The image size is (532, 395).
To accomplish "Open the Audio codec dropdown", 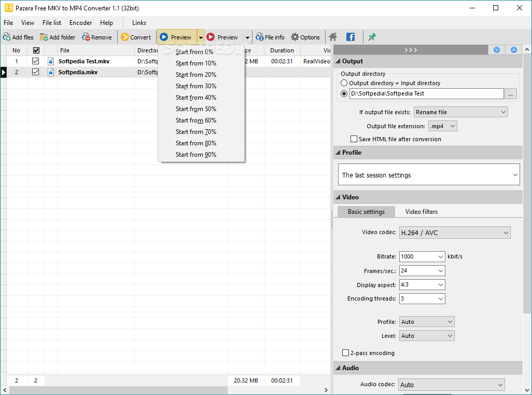I will 451,385.
